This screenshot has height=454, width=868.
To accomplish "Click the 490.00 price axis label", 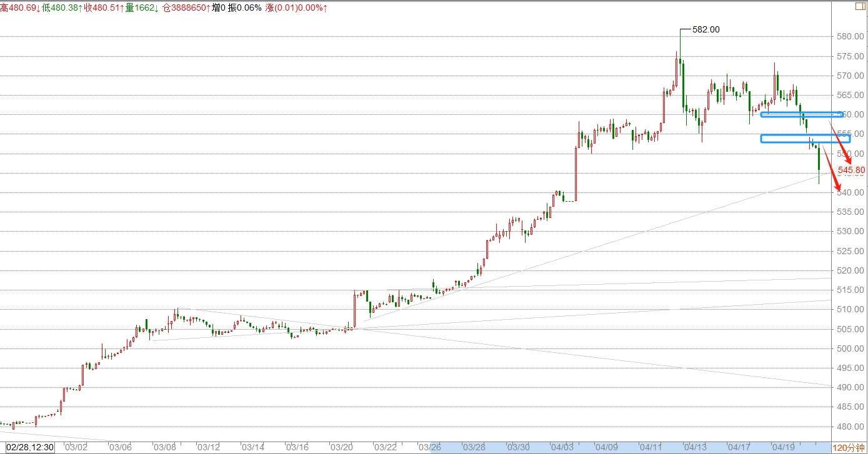I will [x=851, y=387].
